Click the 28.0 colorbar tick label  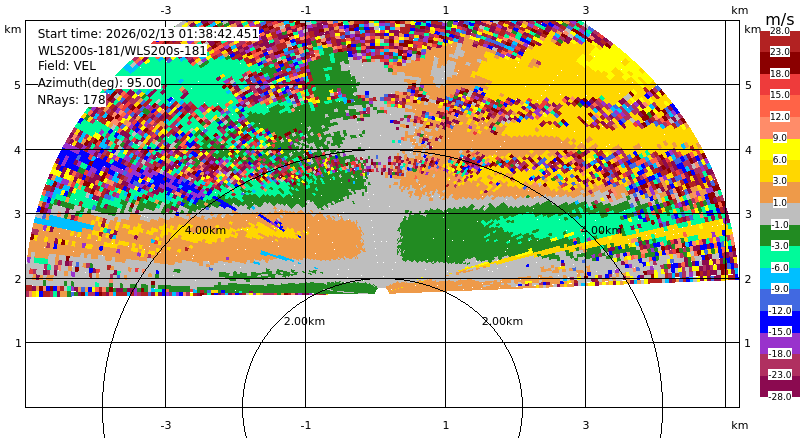[x=780, y=31]
